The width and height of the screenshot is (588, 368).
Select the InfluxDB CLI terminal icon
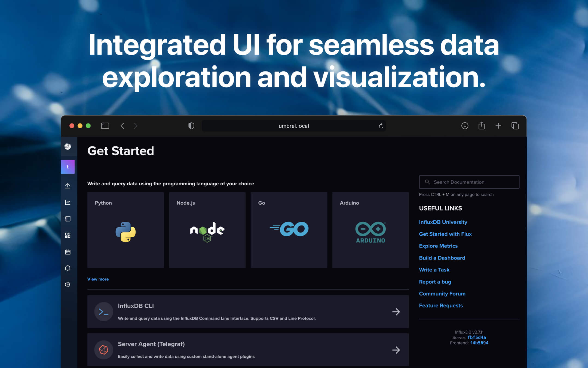(x=104, y=311)
